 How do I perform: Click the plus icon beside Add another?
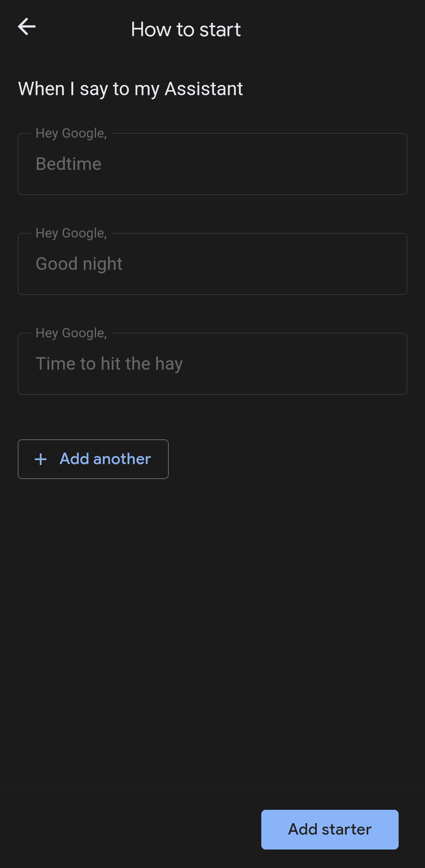click(41, 459)
